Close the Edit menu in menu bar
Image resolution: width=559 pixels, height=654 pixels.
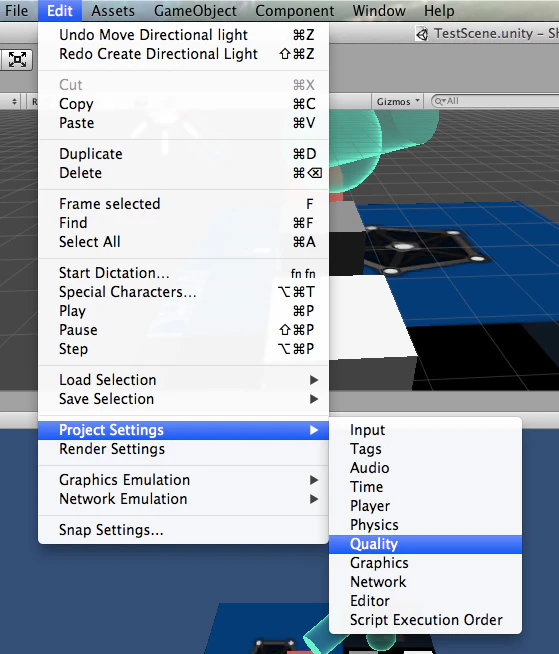60,10
